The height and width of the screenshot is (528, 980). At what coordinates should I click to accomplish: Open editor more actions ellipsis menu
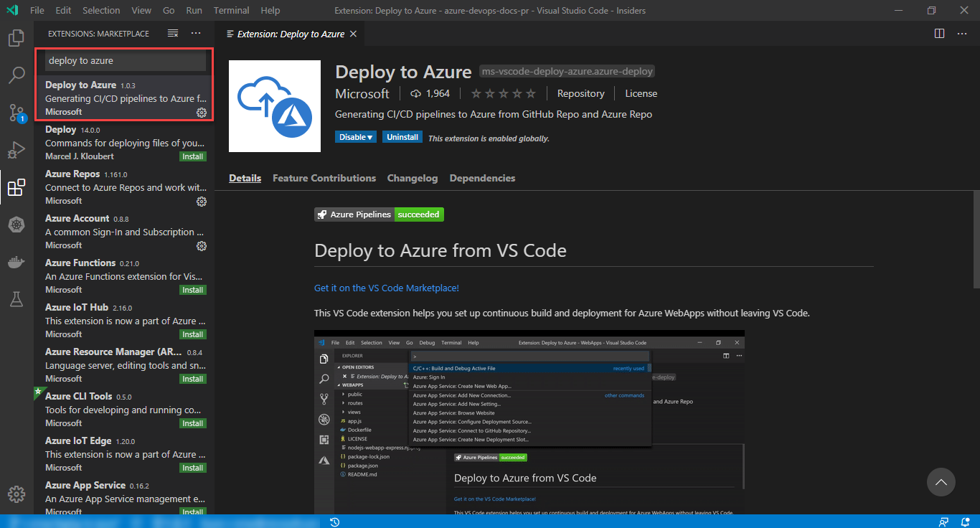pos(962,33)
